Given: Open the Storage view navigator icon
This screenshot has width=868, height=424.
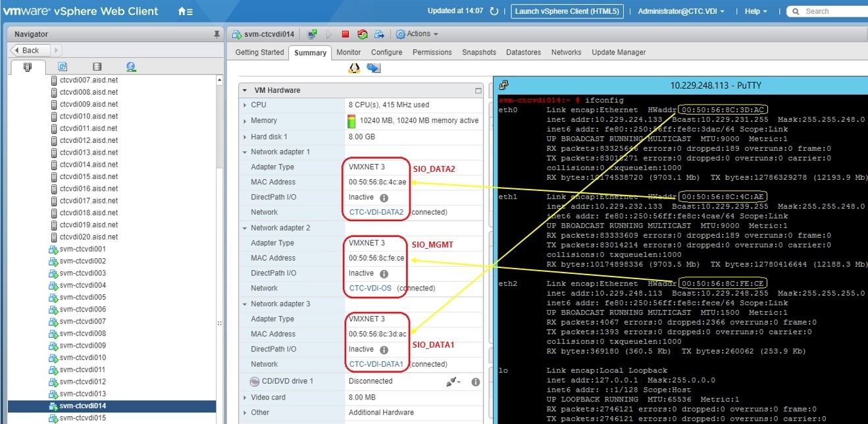Looking at the screenshot, I should (97, 66).
